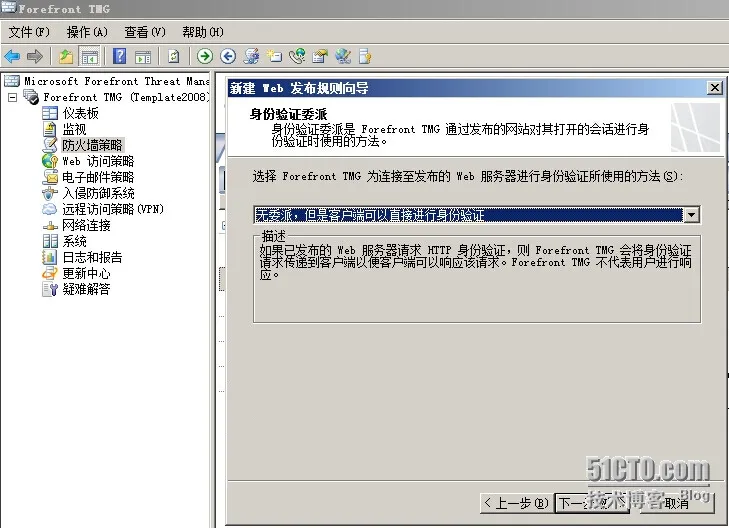Click the 取消 cancel button
Screen dimensions: 729x528
(676, 503)
